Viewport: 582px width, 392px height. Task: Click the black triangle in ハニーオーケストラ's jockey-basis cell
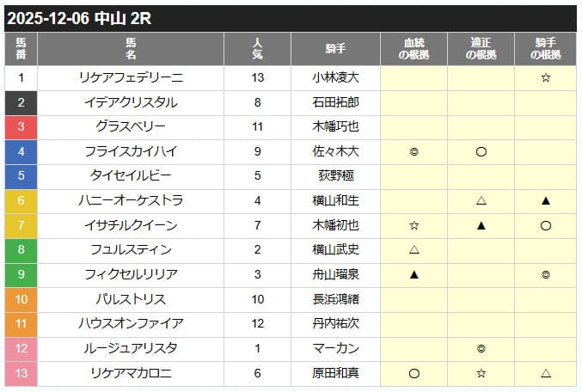[x=543, y=201]
